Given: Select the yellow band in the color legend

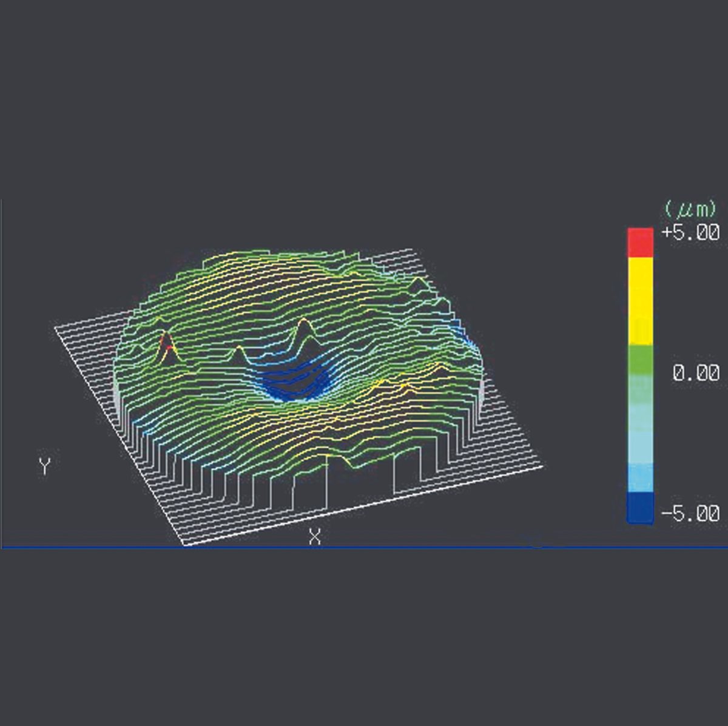Looking at the screenshot, I should point(640,300).
